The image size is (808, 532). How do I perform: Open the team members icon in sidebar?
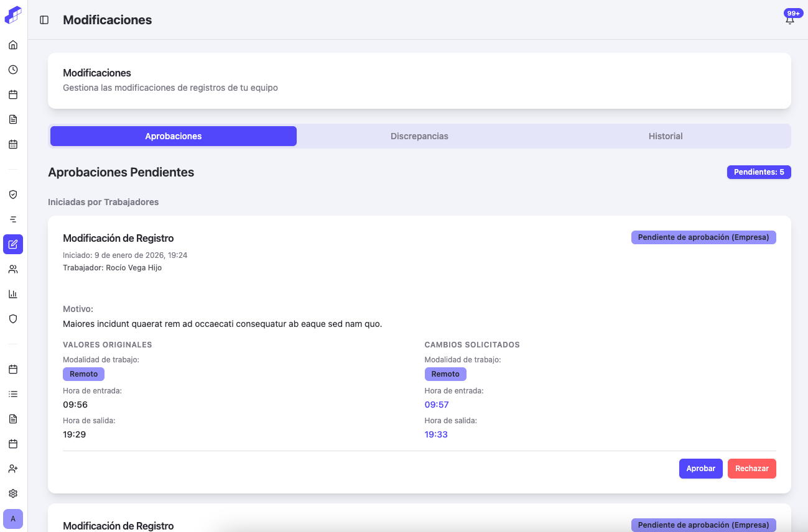pyautogui.click(x=12, y=269)
